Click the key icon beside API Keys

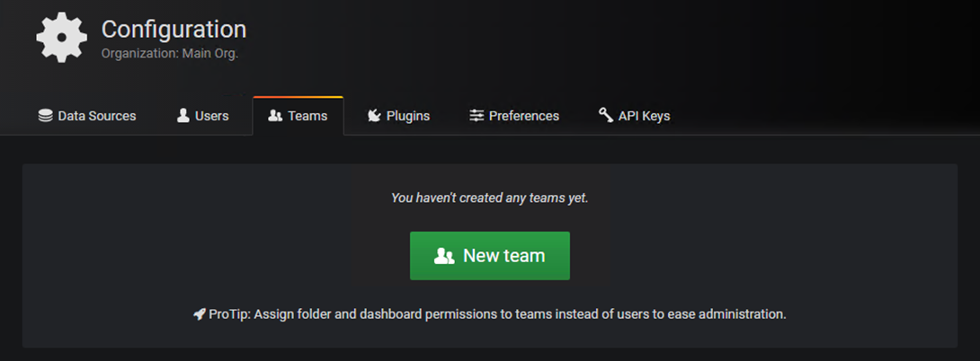pos(606,116)
